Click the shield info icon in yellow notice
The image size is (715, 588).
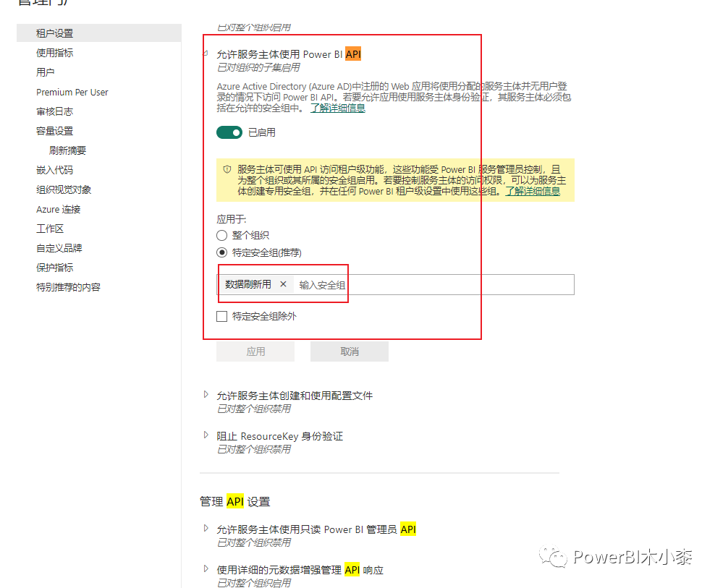[227, 169]
